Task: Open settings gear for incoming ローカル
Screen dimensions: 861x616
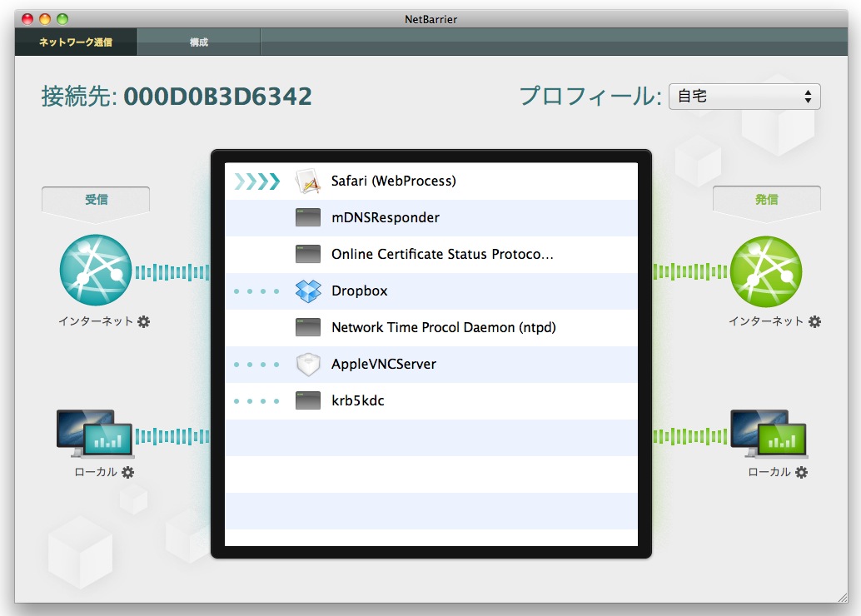Action: pyautogui.click(x=128, y=472)
